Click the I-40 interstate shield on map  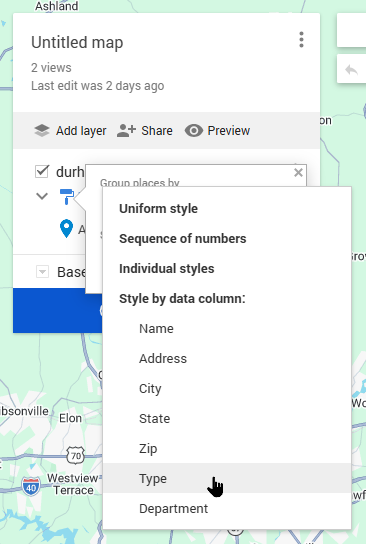31,486
